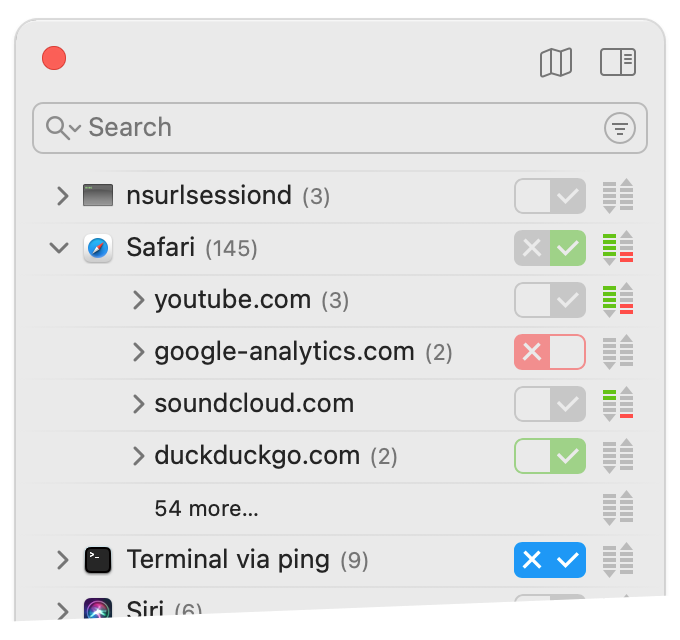This screenshot has height=640, width=680.
Task: Allow connections for google-analytics.com
Action: [x=568, y=352]
